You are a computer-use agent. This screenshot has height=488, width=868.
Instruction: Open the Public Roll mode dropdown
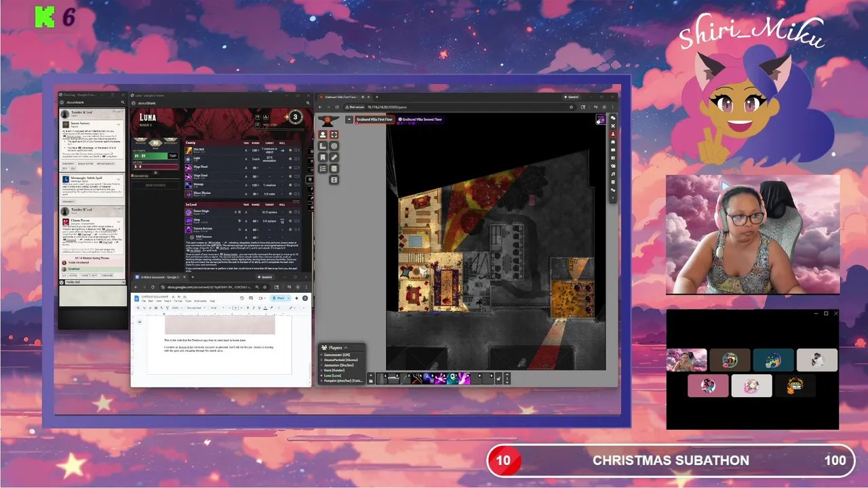pos(95,282)
